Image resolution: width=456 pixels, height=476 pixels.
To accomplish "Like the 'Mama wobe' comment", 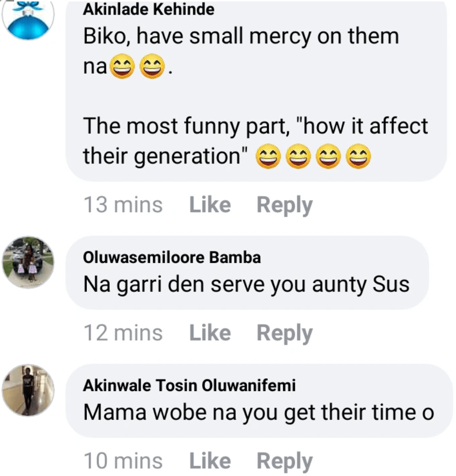I will 210,461.
